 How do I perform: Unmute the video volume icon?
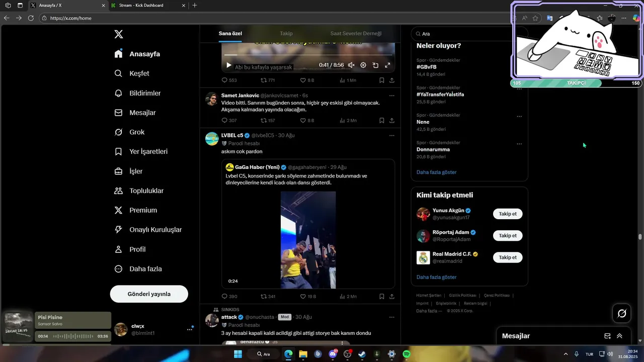point(351,65)
